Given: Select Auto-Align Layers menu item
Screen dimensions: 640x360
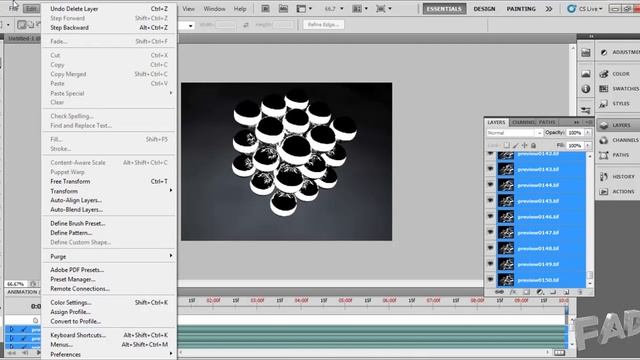Looking at the screenshot, I should (109, 200).
